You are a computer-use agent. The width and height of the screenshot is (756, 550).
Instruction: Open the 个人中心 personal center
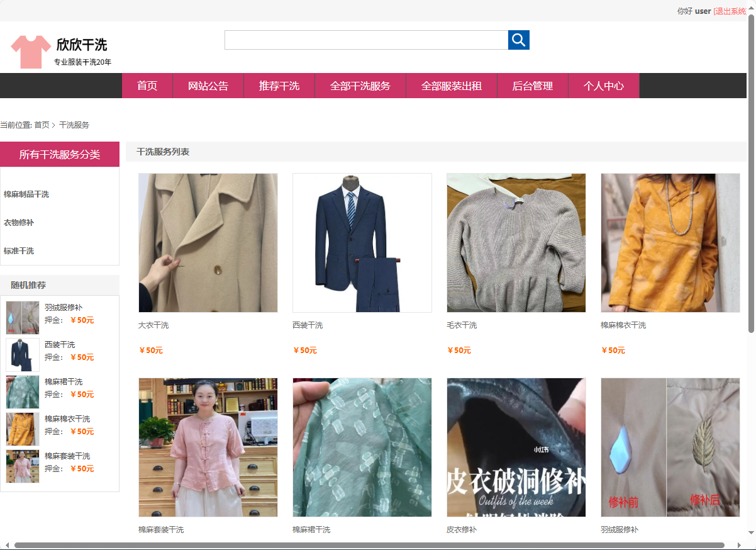click(x=603, y=85)
